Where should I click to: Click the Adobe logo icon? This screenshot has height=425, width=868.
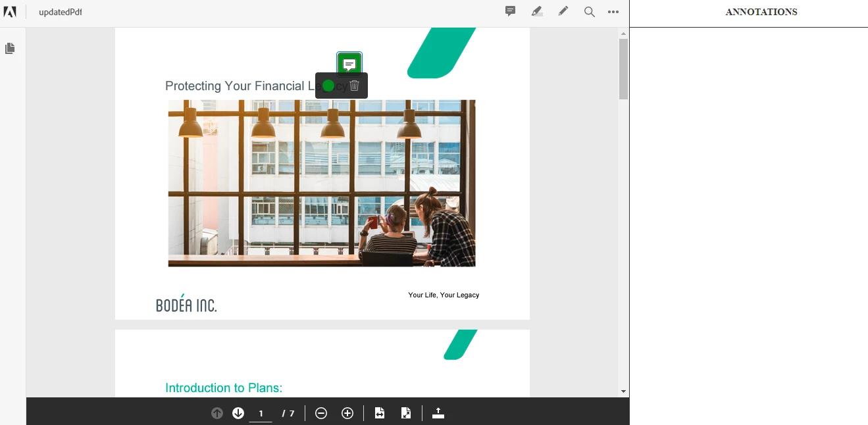10,12
